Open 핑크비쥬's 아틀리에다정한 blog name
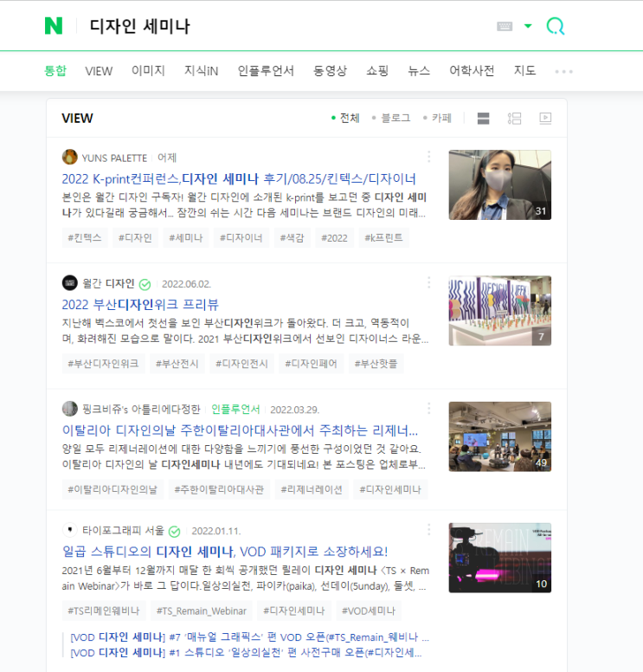This screenshot has height=672, width=643. [141, 410]
